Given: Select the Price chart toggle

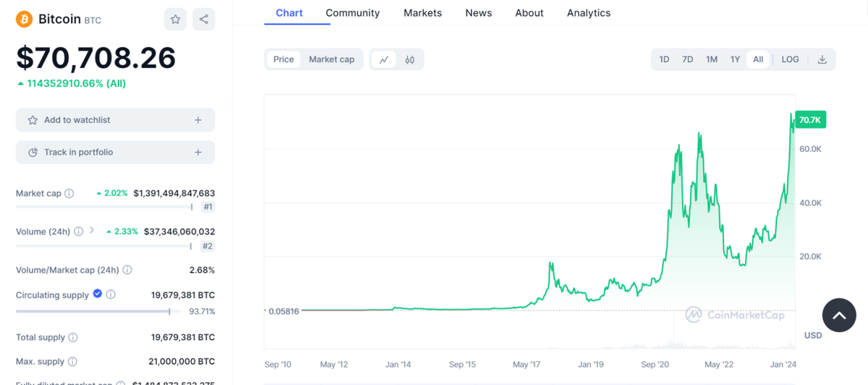Looking at the screenshot, I should pos(284,59).
